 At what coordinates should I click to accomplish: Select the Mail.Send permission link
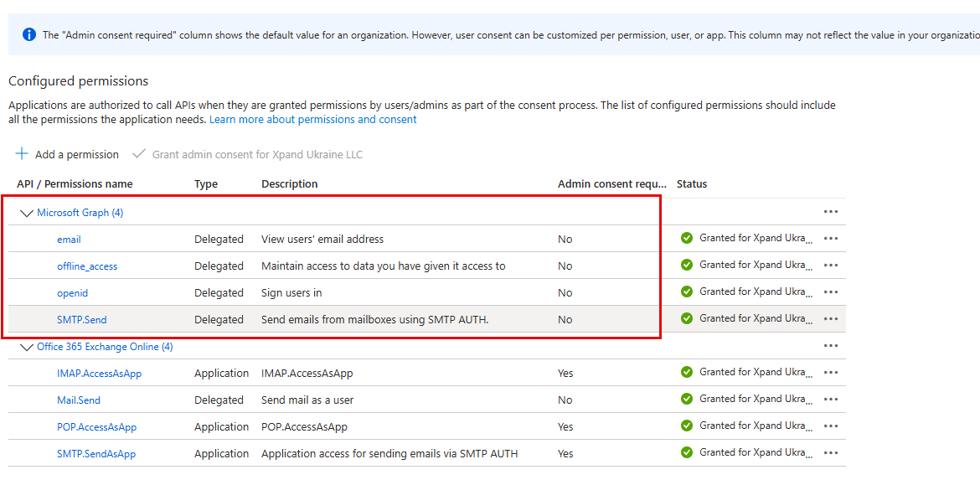pyautogui.click(x=79, y=400)
